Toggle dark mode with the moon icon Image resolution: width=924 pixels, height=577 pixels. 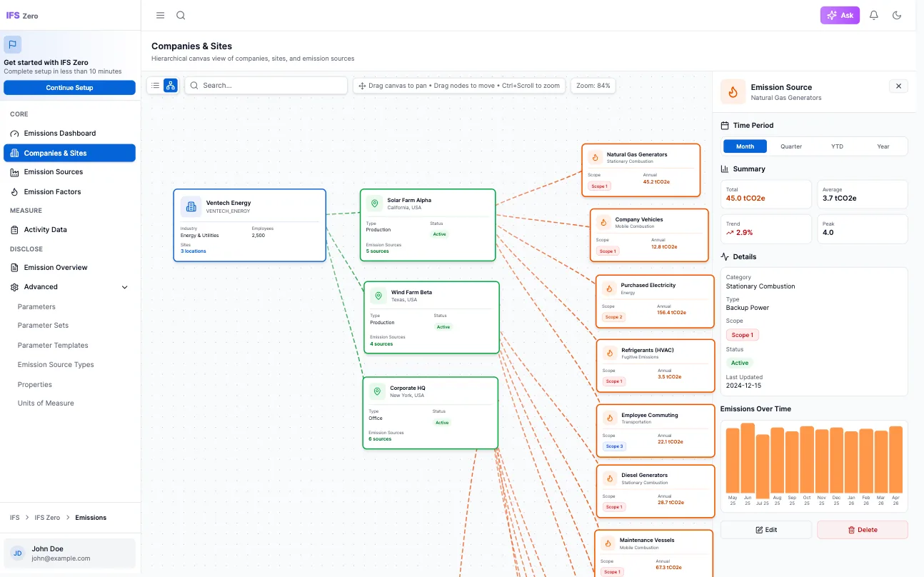[897, 14]
